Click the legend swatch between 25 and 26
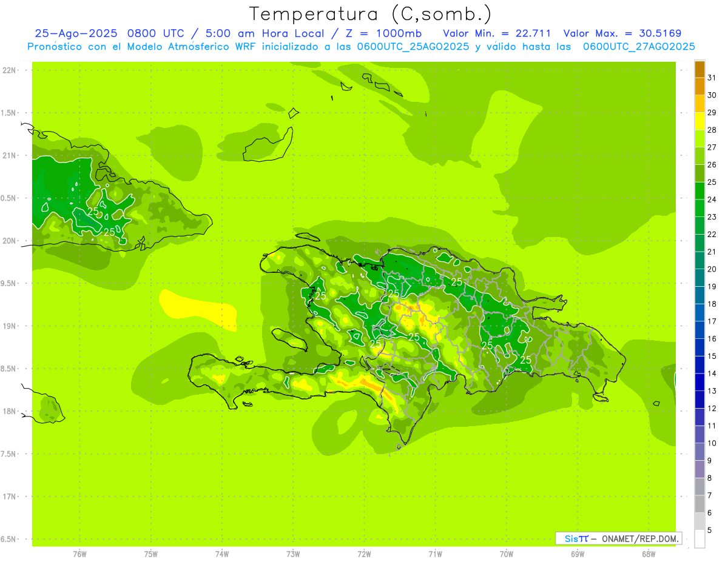This screenshot has height=562, width=728. 699,173
